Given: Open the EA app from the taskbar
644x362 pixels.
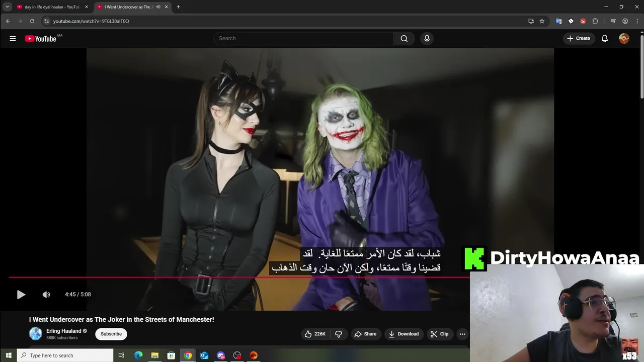Looking at the screenshot, I should point(254,355).
